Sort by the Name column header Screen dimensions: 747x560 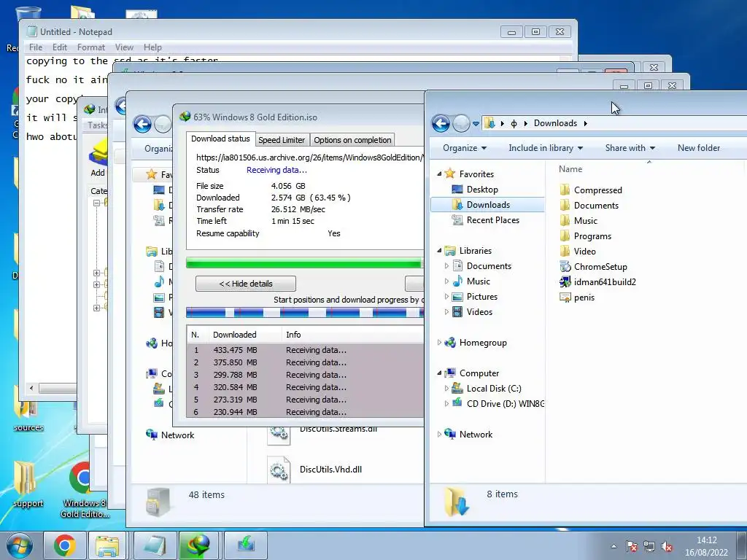(x=570, y=169)
